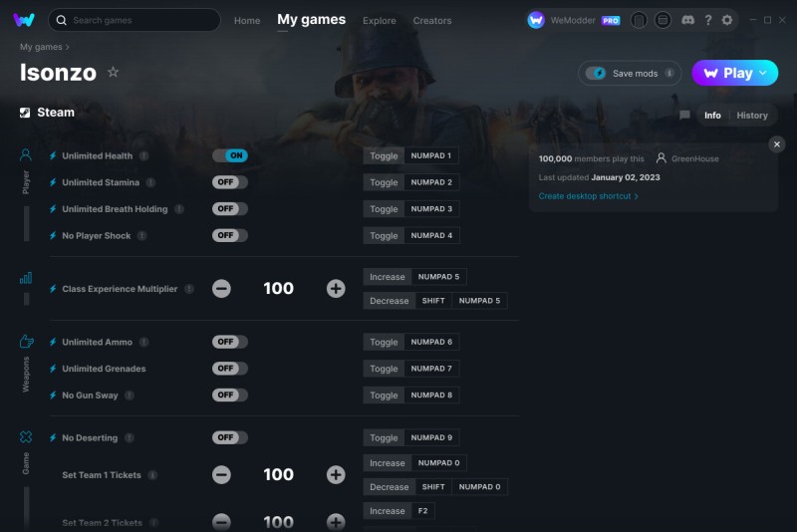Click Increase hotkey for Class Experience Multiplier
Viewport: 797px width, 532px height.
[414, 276]
